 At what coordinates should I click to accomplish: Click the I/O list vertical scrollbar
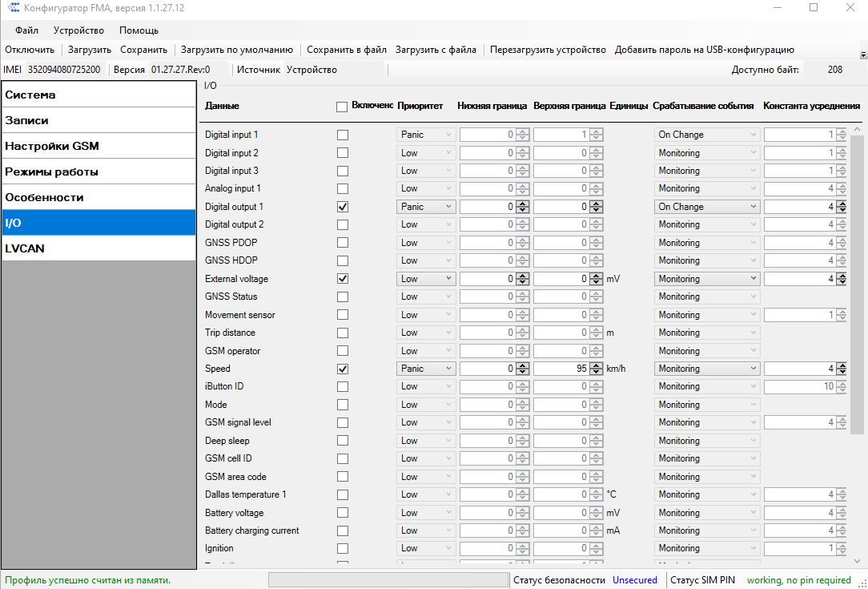coord(857,280)
